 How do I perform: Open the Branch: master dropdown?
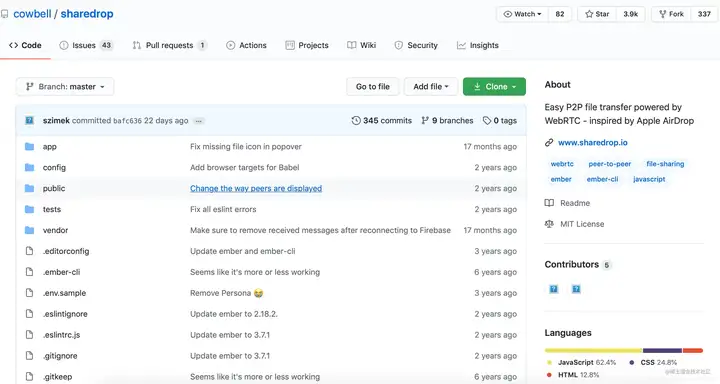65,86
